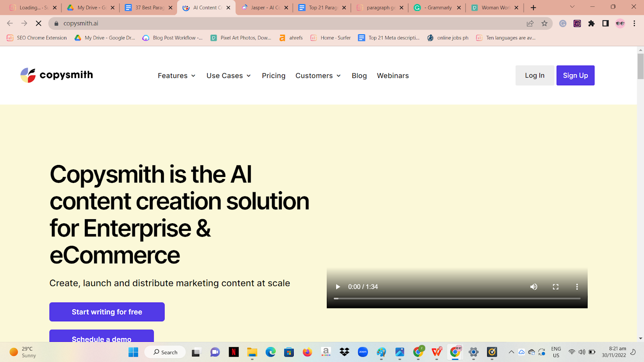Go back using the browser back arrow
The image size is (644, 362).
click(x=10, y=23)
